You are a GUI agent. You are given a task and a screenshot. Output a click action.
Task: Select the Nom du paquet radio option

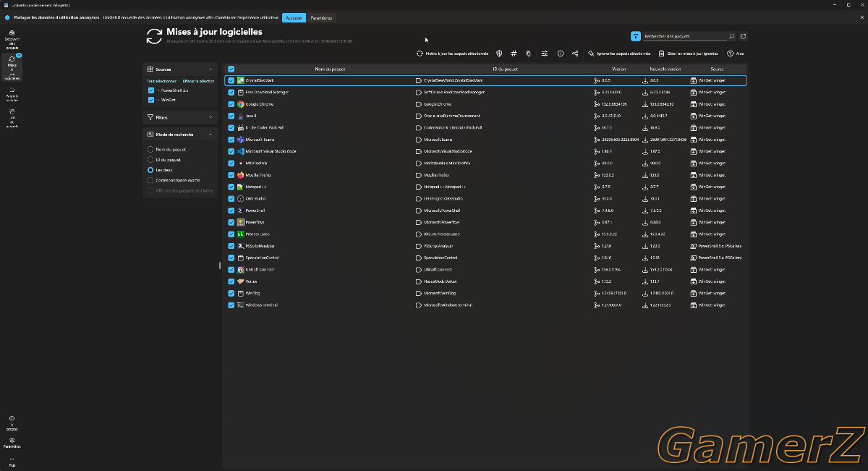coord(150,149)
